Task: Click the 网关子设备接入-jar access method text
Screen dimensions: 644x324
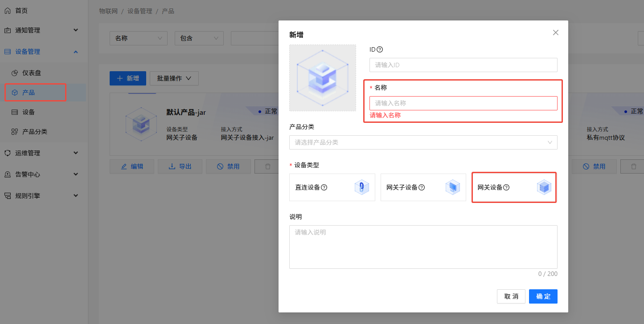Action: (247, 138)
